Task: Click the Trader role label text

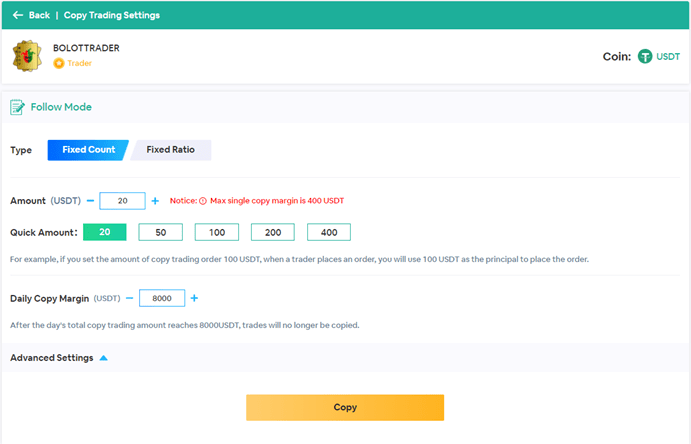Action: 79,63
